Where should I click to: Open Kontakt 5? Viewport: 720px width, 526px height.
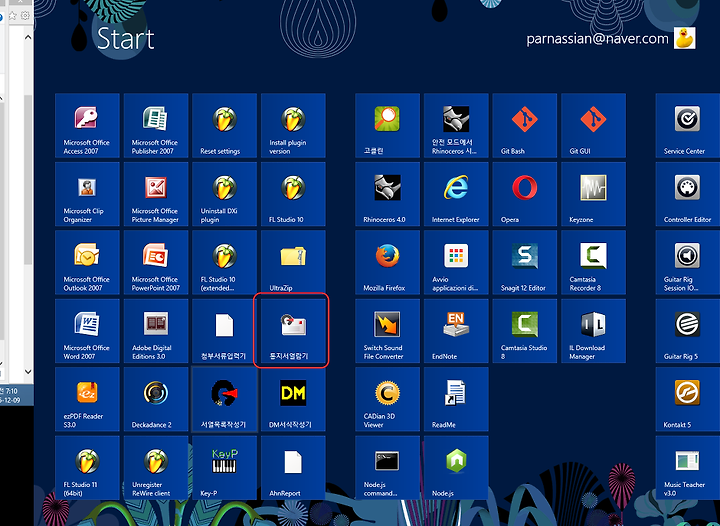point(687,399)
